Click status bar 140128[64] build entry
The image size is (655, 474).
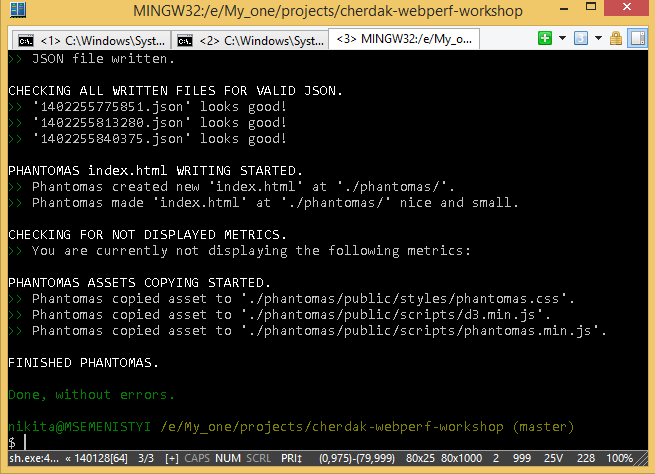click(97, 458)
